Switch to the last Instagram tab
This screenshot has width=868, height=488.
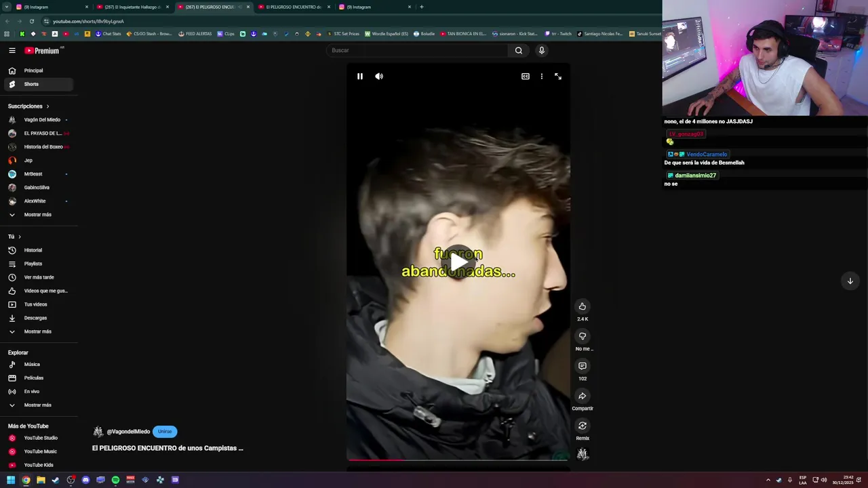[375, 7]
